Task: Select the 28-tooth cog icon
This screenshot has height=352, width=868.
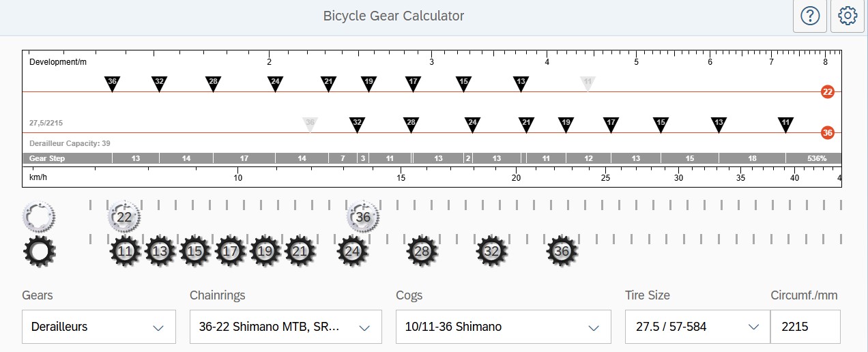Action: [x=422, y=251]
